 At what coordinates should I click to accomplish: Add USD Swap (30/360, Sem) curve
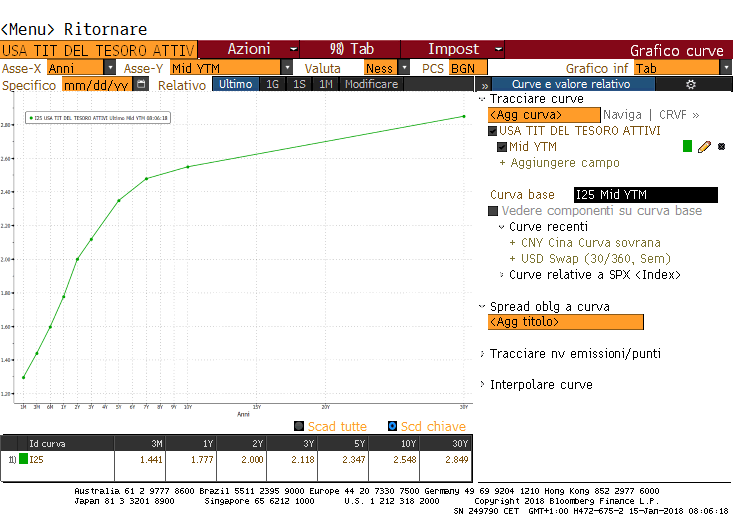click(590, 259)
